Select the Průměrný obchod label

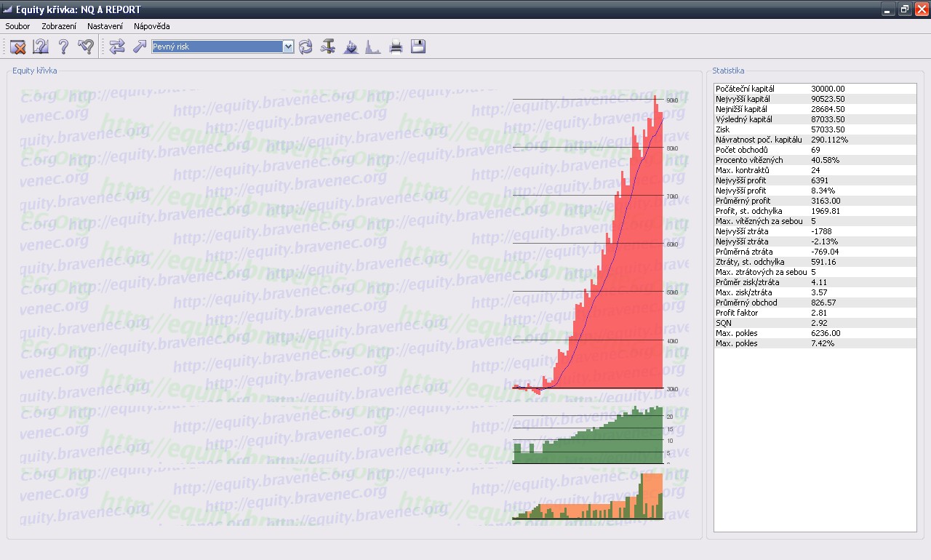(746, 303)
